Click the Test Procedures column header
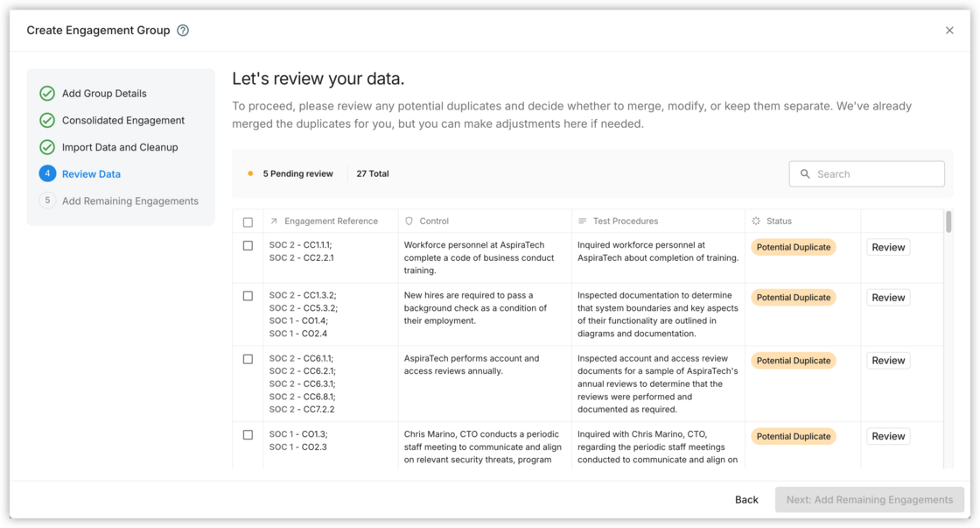This screenshot has height=528, width=980. click(x=625, y=221)
